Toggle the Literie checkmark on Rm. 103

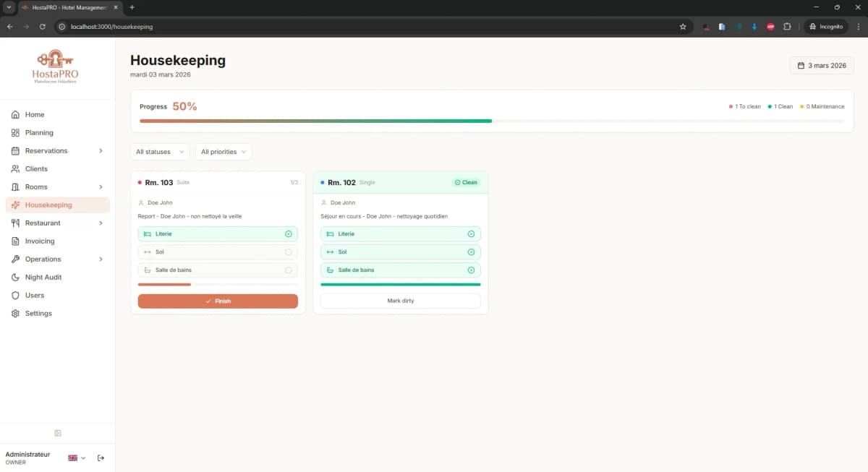pyautogui.click(x=289, y=233)
